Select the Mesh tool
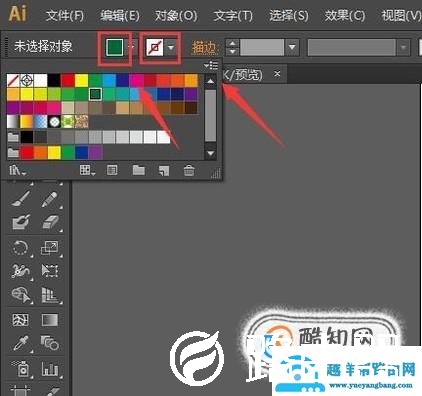The image size is (422, 396). [x=21, y=320]
